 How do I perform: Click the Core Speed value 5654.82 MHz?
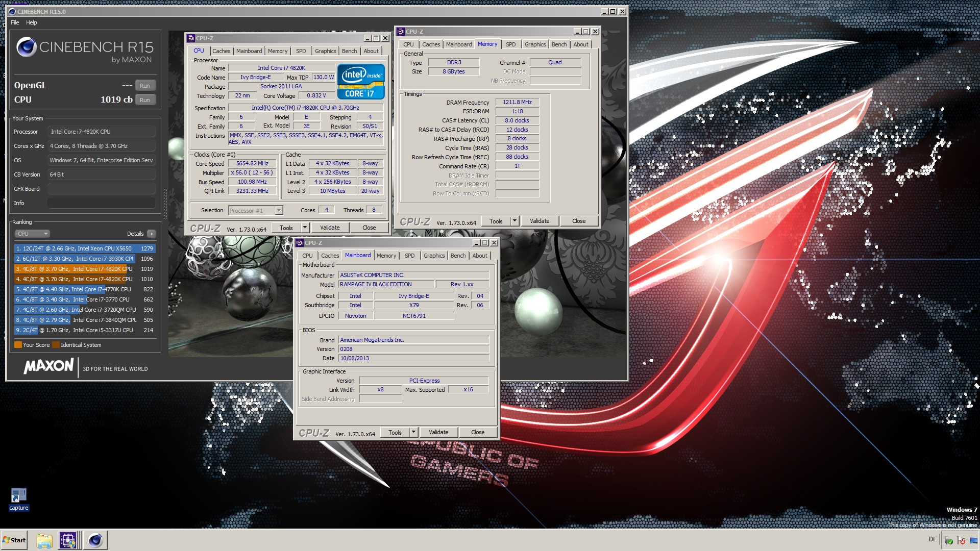pyautogui.click(x=252, y=164)
